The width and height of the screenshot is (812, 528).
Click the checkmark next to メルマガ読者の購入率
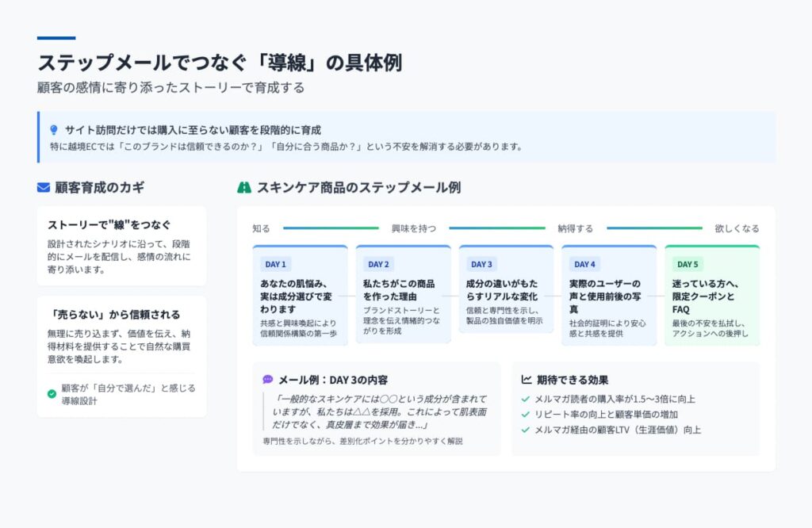click(525, 399)
